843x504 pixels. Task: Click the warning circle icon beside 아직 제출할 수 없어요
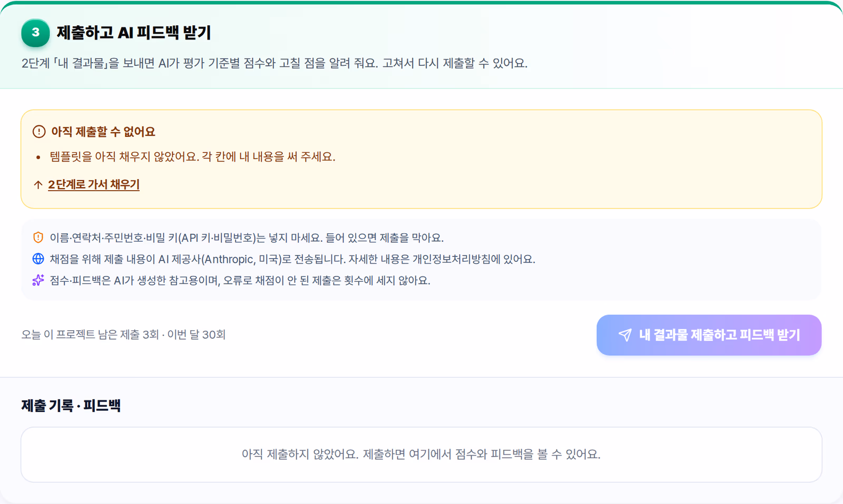39,132
